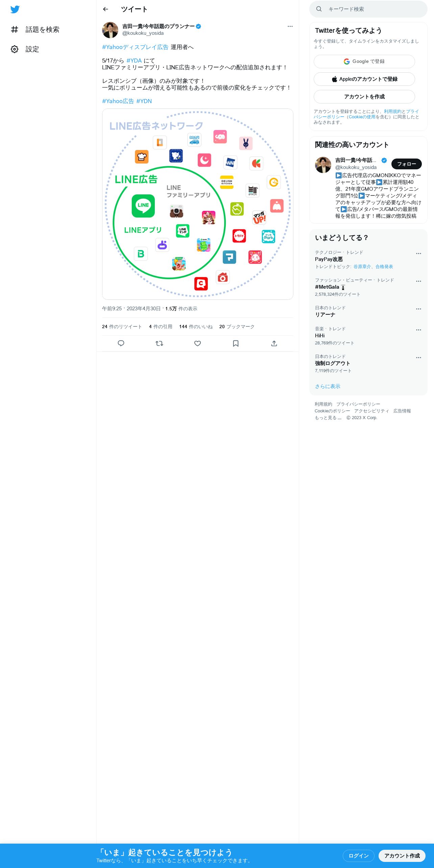Screen dimensions: 434x868
Task: Click アカウント作成 button in bottom banner
Action: click(x=402, y=856)
